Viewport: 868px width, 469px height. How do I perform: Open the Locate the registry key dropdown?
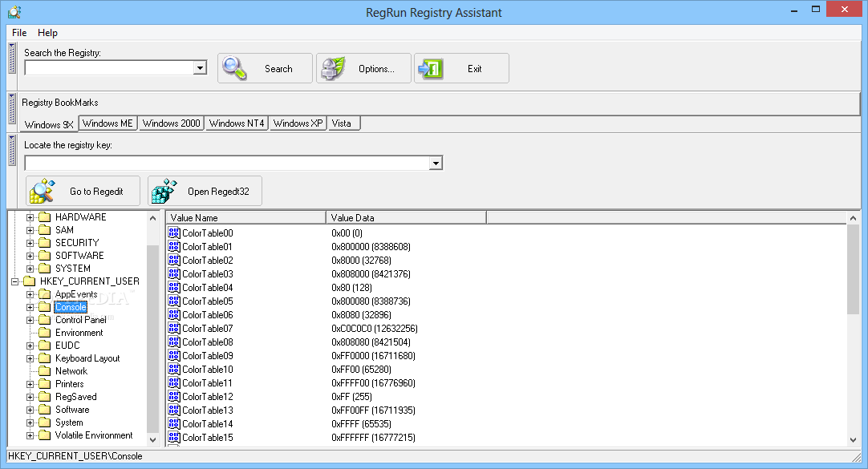(x=436, y=164)
